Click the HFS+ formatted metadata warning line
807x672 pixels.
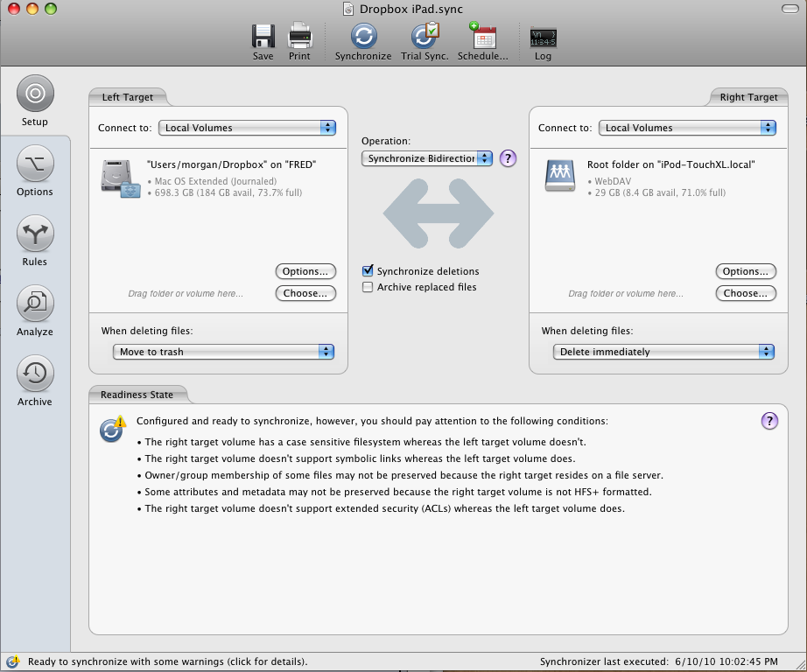pos(395,492)
